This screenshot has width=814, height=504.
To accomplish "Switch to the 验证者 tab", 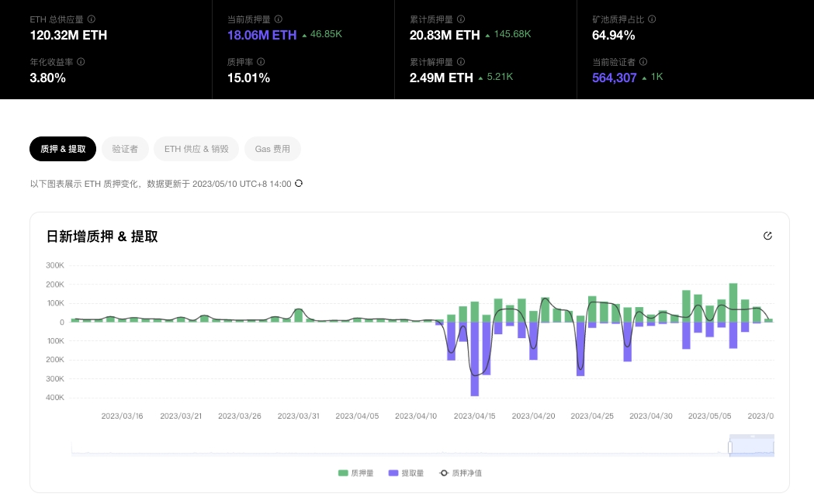I will coord(125,149).
